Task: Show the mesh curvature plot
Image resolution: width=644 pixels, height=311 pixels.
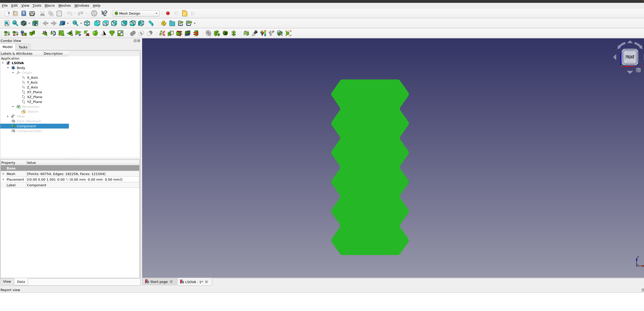Action: 263,33
